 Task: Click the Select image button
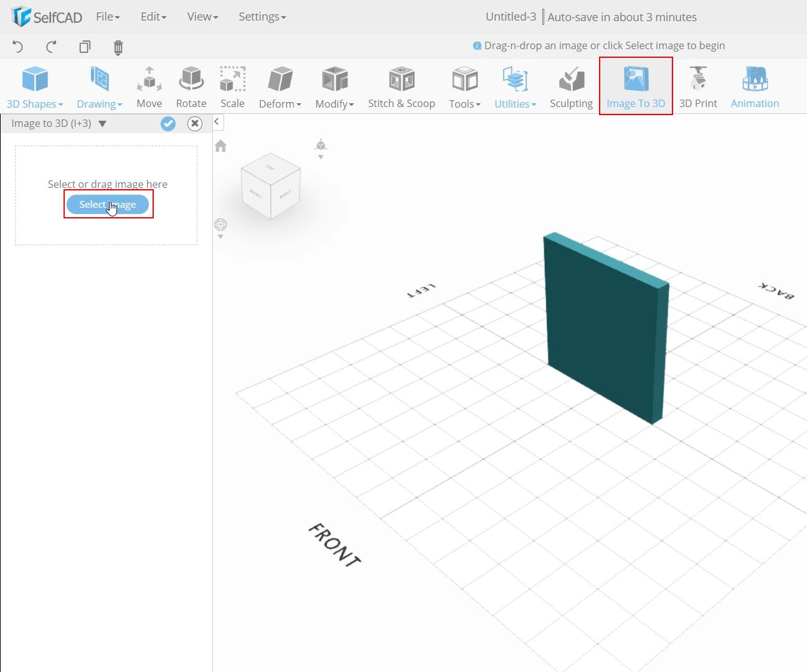[x=108, y=204]
